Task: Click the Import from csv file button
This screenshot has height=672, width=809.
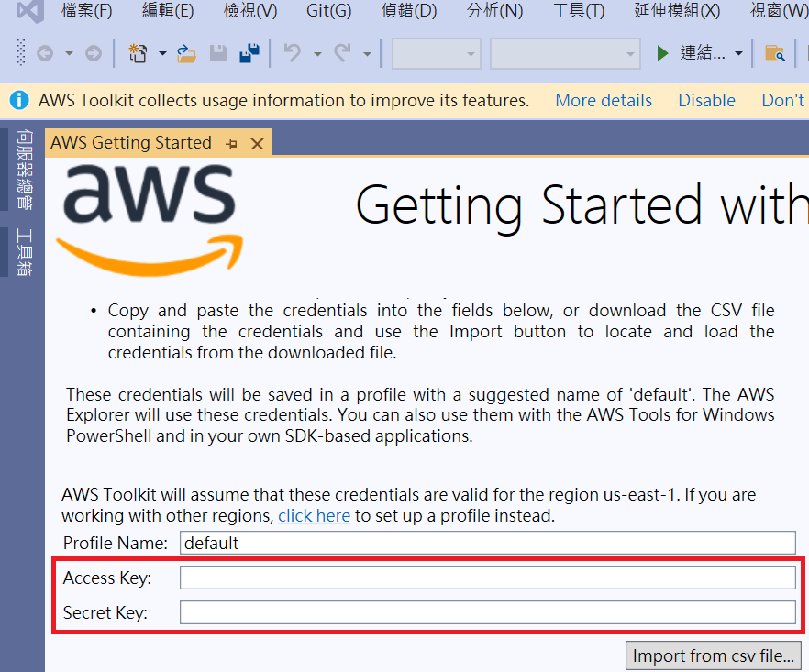Action: [x=713, y=655]
